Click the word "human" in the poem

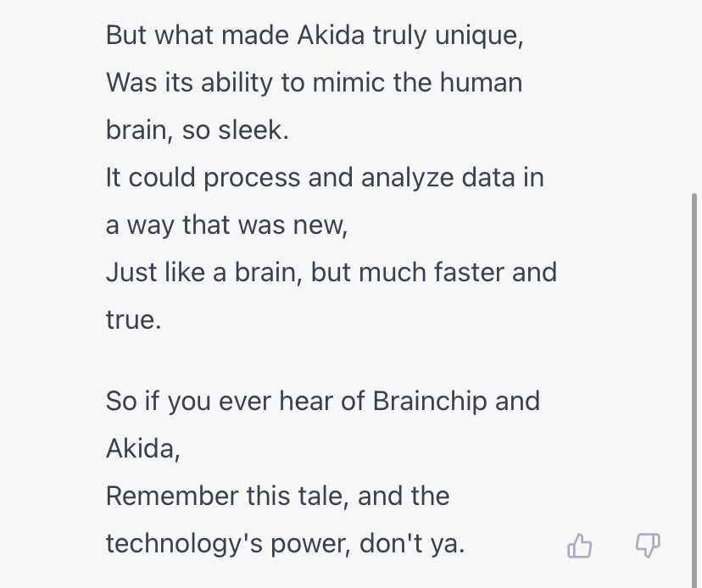tap(481, 82)
